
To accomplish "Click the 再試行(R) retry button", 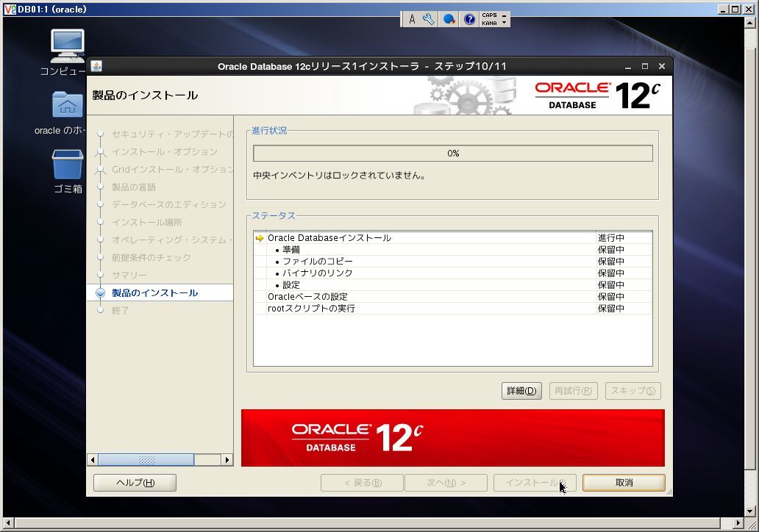I will pos(574,391).
